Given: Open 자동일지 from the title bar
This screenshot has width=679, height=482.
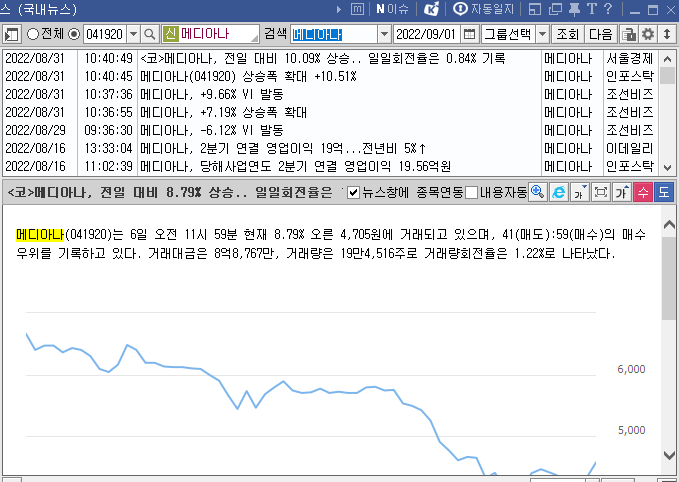Looking at the screenshot, I should click(484, 9).
